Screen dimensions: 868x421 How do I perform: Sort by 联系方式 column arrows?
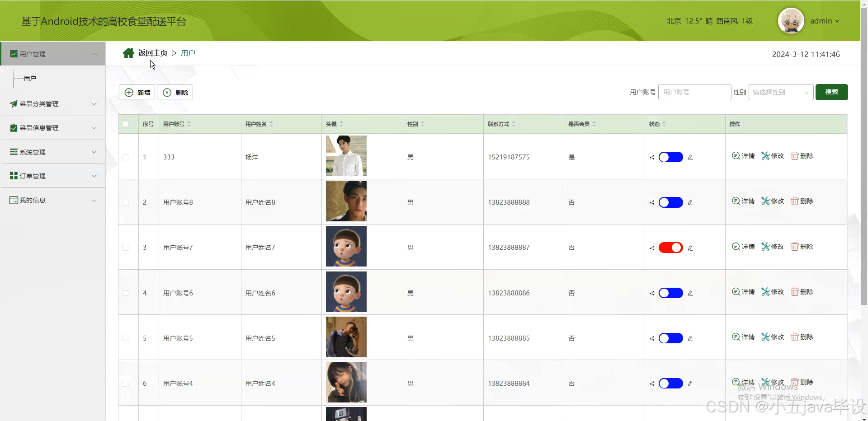(514, 124)
